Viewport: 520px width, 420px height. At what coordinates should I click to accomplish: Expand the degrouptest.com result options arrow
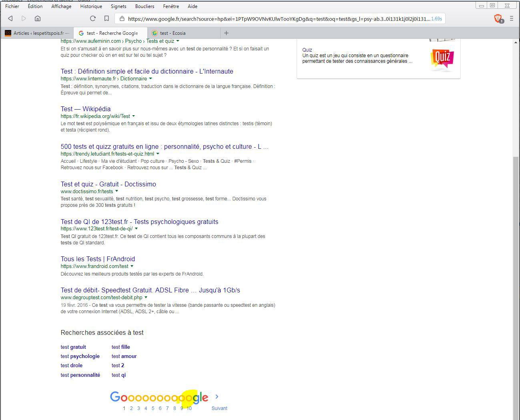(146, 297)
